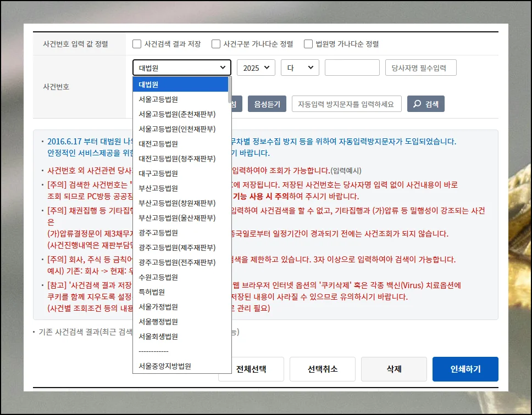Image resolution: width=532 pixels, height=415 pixels.
Task: Select 부산고등법원(창원재판부) option
Action: 177,203
